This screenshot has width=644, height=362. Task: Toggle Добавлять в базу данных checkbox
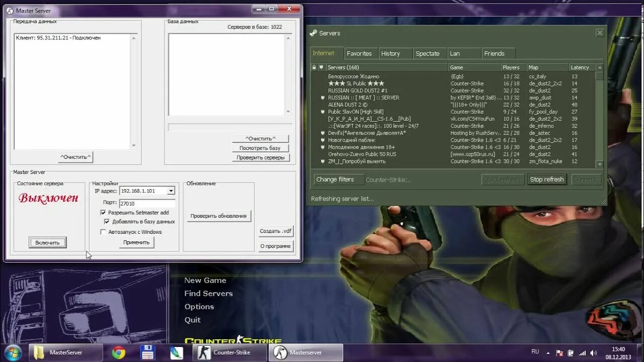click(x=107, y=221)
